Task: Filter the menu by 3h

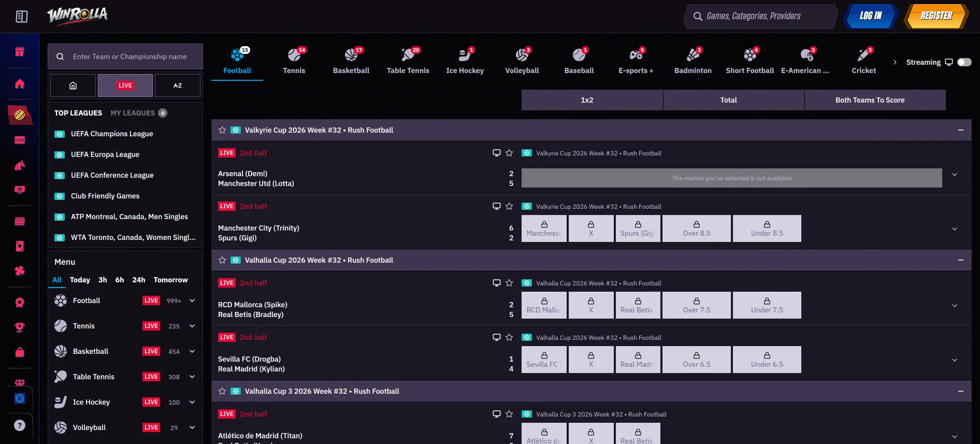Action: click(103, 280)
